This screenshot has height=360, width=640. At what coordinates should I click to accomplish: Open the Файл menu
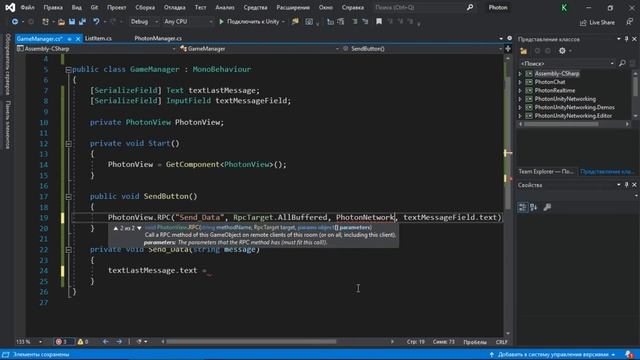[x=27, y=7]
